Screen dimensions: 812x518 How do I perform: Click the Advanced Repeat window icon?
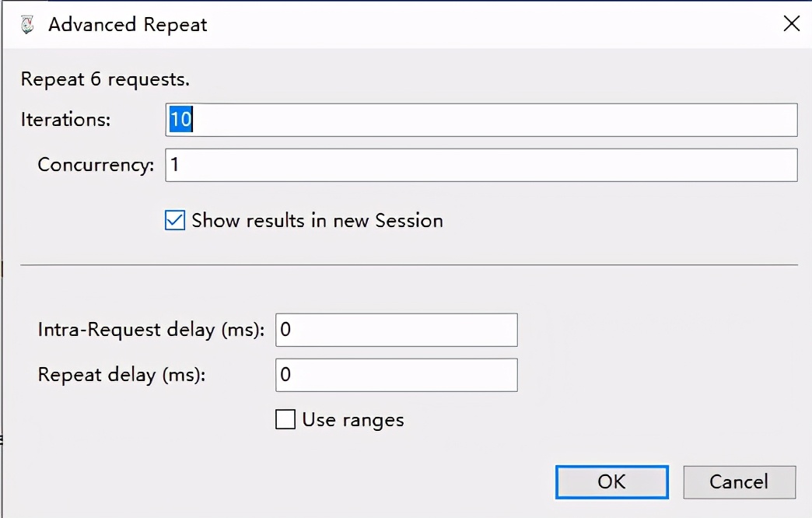pos(26,25)
